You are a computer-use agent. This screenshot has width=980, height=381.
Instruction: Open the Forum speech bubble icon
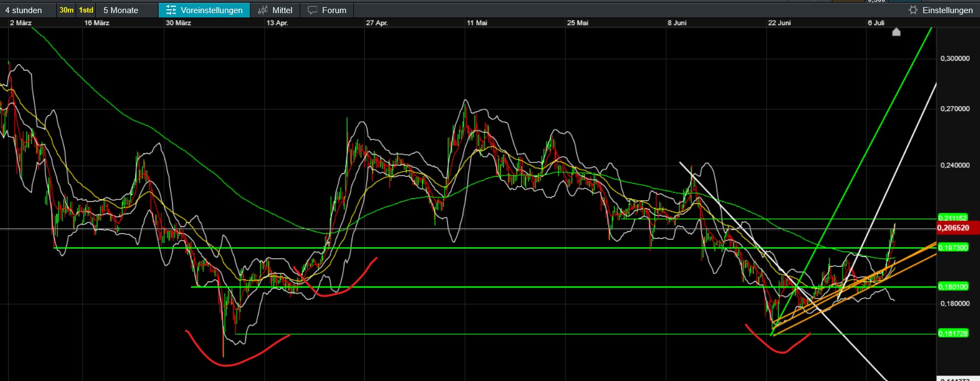tap(312, 10)
